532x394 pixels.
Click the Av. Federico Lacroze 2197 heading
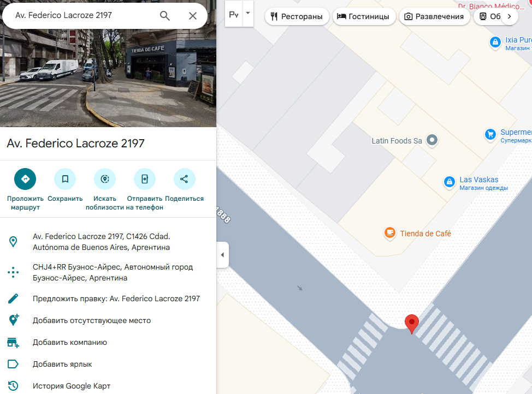click(76, 144)
